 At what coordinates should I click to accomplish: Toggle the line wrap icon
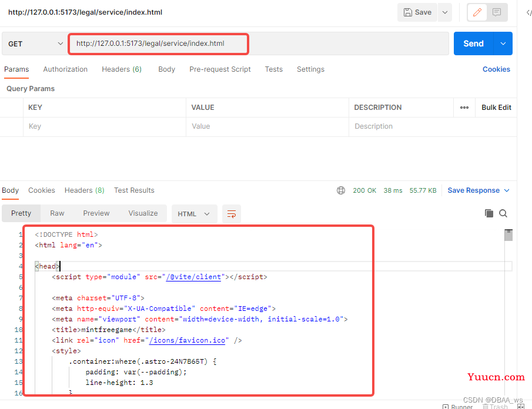pos(232,214)
